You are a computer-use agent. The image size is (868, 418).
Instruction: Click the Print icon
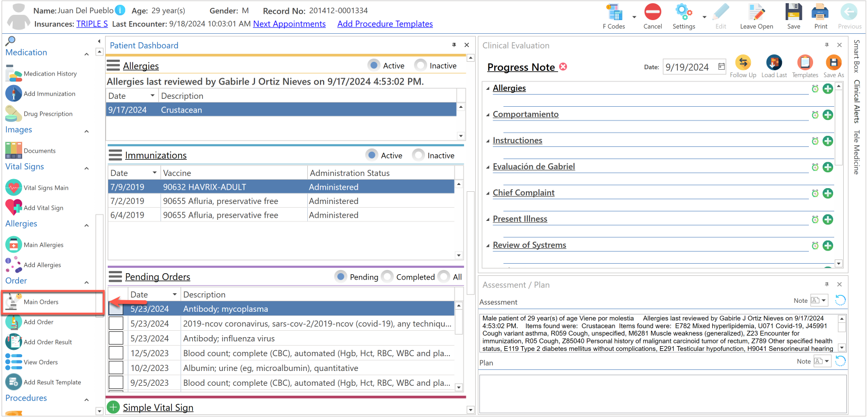(820, 12)
